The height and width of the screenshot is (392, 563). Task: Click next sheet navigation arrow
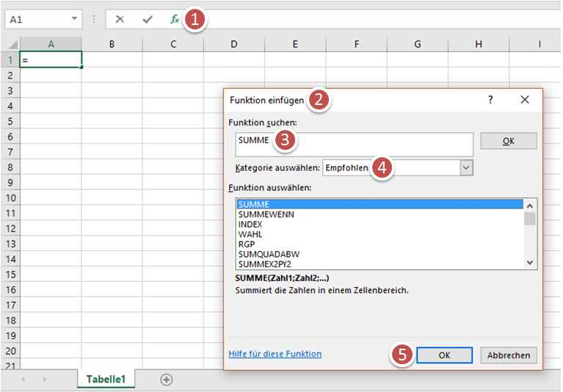[x=45, y=380]
